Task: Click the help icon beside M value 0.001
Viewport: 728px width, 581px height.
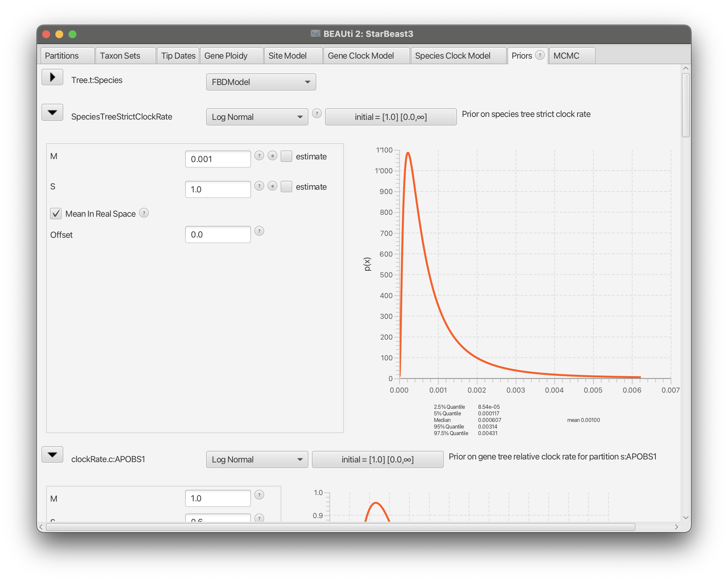Action: (x=259, y=156)
